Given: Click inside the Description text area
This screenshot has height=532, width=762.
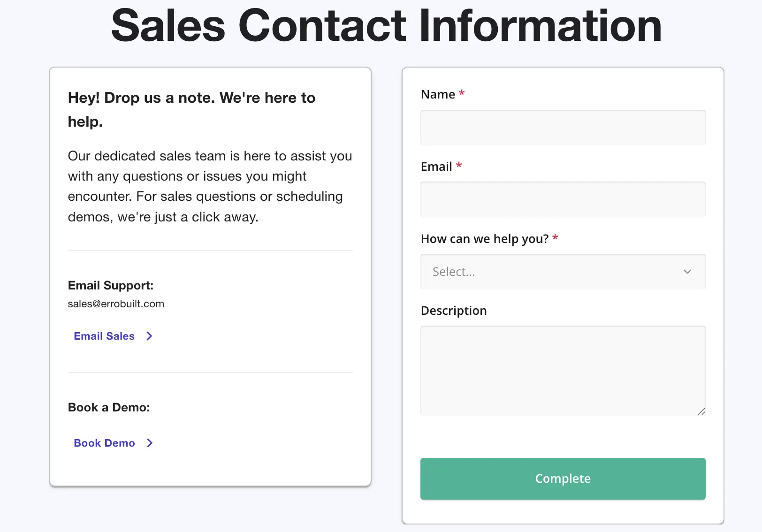Looking at the screenshot, I should coord(562,371).
